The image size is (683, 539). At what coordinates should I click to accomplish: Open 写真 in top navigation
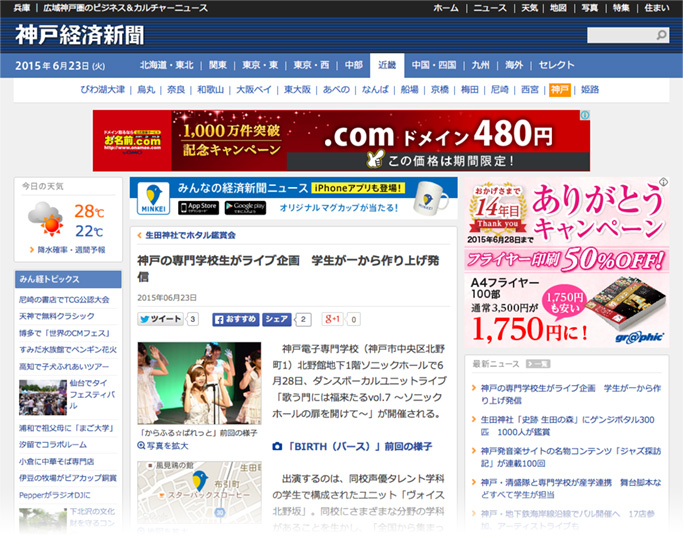tap(590, 8)
